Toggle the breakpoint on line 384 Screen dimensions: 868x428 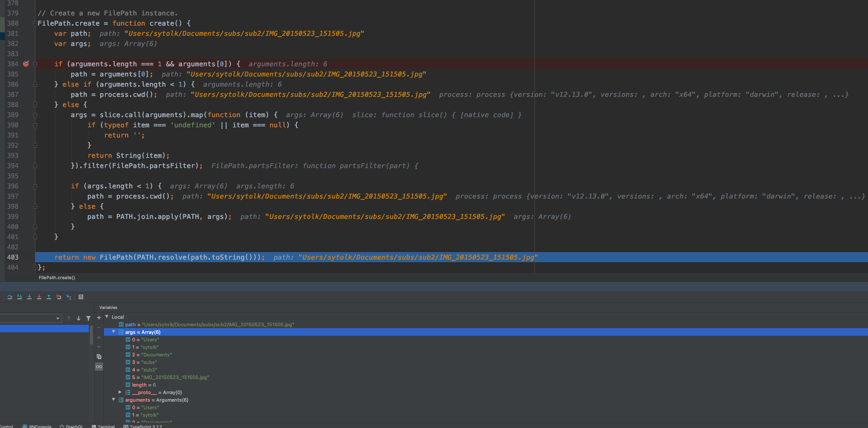click(x=26, y=64)
